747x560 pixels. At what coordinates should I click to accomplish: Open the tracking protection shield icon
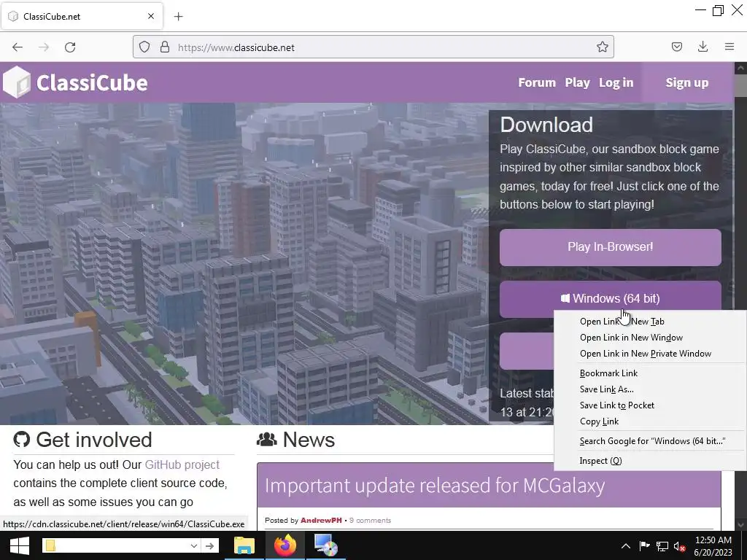pos(144,47)
